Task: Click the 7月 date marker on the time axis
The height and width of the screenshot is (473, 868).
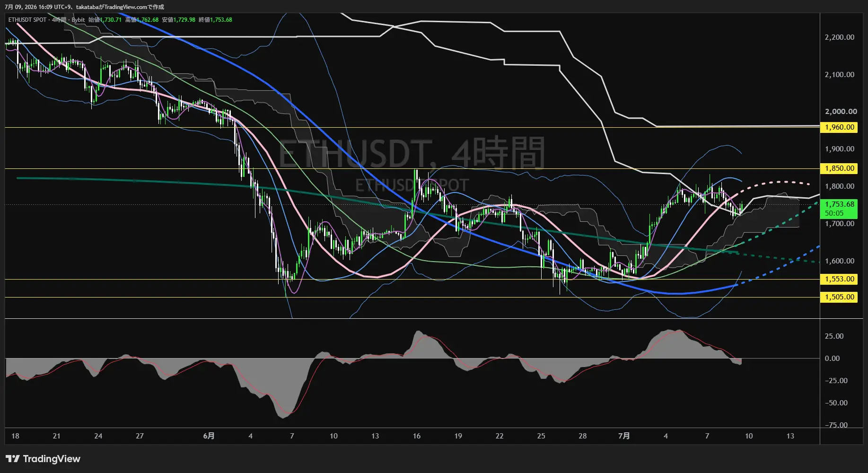Action: pyautogui.click(x=624, y=436)
